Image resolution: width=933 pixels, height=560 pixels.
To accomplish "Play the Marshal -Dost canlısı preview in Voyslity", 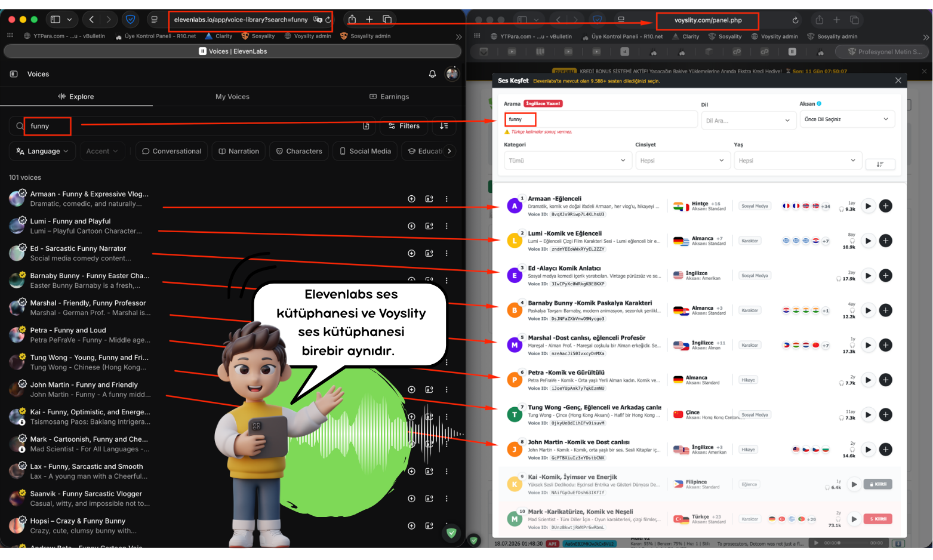I will [868, 345].
